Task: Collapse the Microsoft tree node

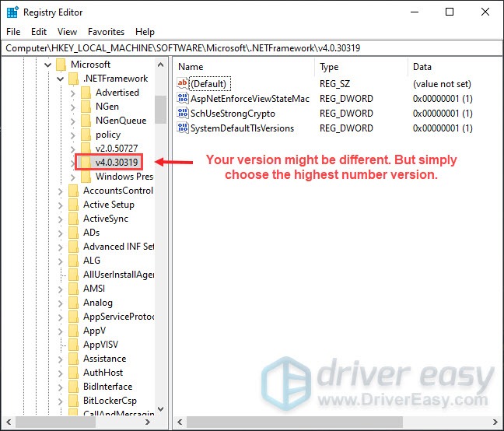Action: coord(48,65)
